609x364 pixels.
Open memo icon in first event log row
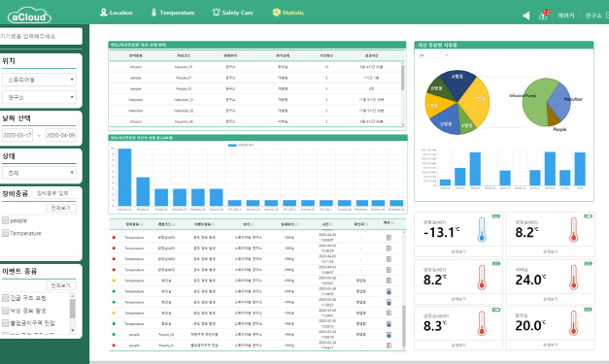[389, 238]
